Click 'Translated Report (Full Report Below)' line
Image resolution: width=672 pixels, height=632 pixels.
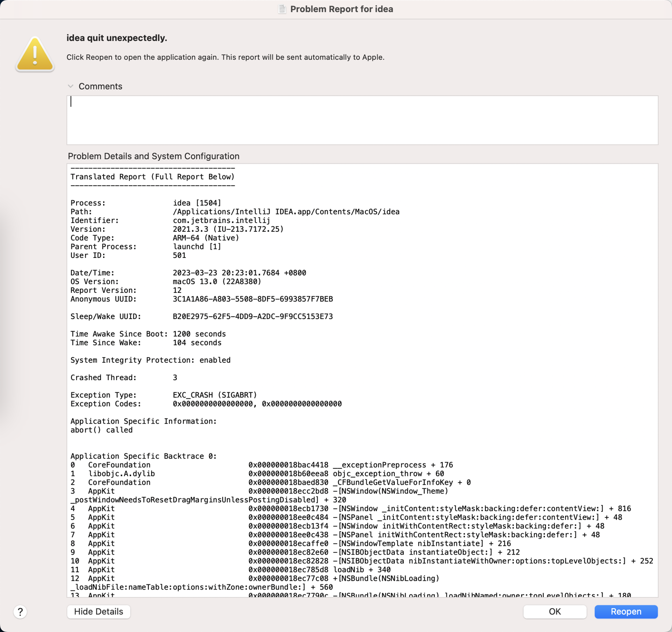coord(153,177)
